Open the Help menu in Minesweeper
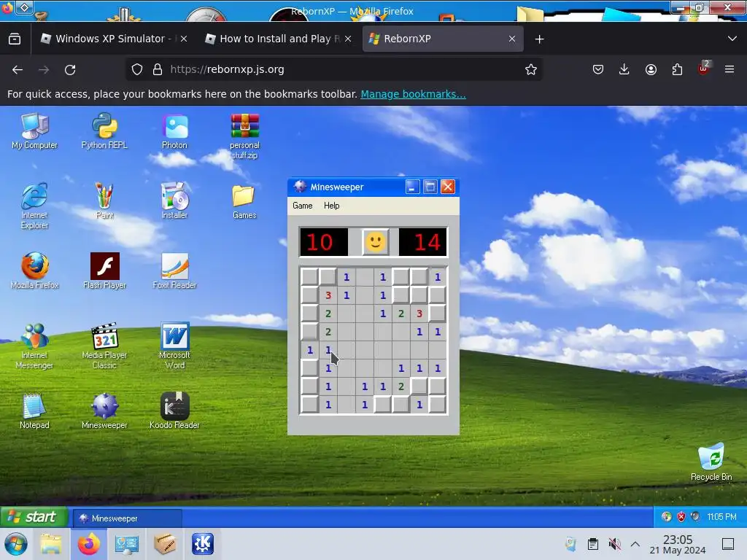 pos(332,206)
